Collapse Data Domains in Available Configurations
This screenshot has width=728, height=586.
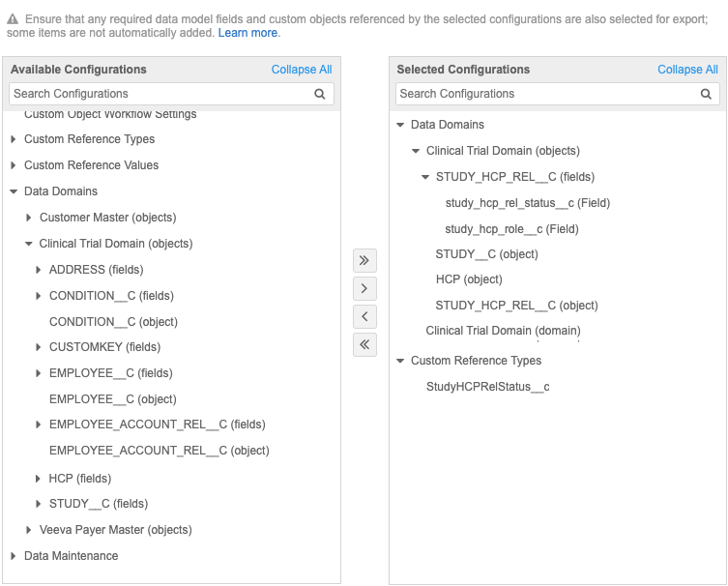pos(14,191)
